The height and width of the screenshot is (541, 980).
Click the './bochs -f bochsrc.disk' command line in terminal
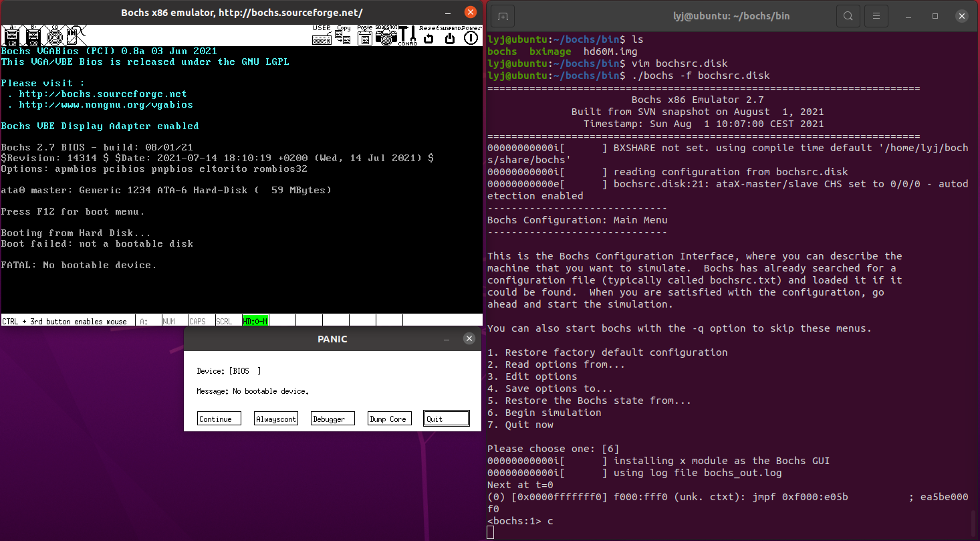tap(628, 76)
